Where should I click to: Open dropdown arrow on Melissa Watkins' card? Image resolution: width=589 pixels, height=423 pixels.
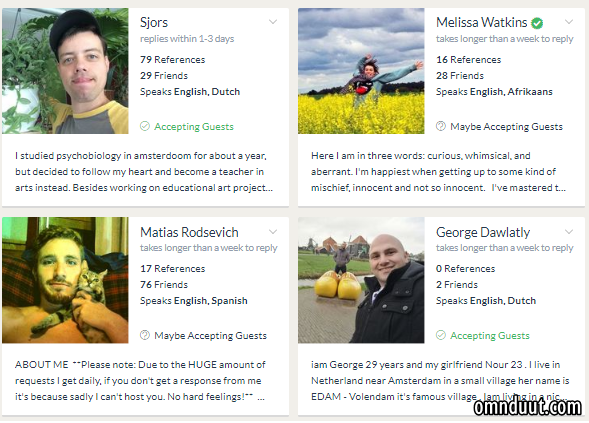[569, 22]
